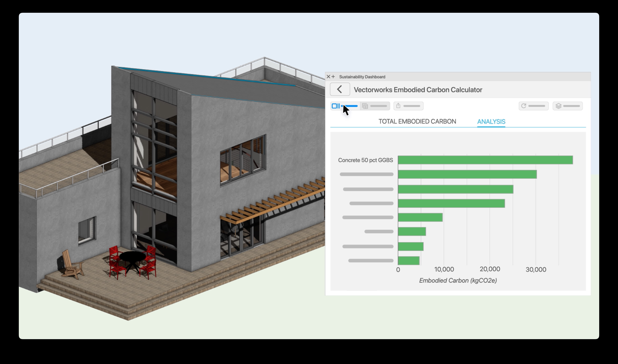
Task: Close the Sustainability Dashboard palette
Action: pos(328,77)
